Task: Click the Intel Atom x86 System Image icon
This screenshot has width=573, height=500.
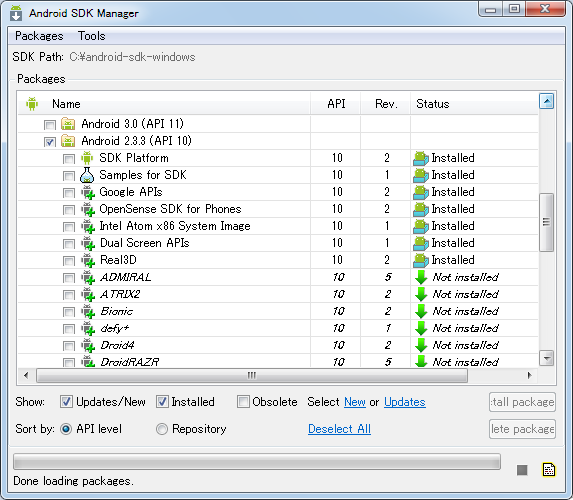Action: coord(88,226)
